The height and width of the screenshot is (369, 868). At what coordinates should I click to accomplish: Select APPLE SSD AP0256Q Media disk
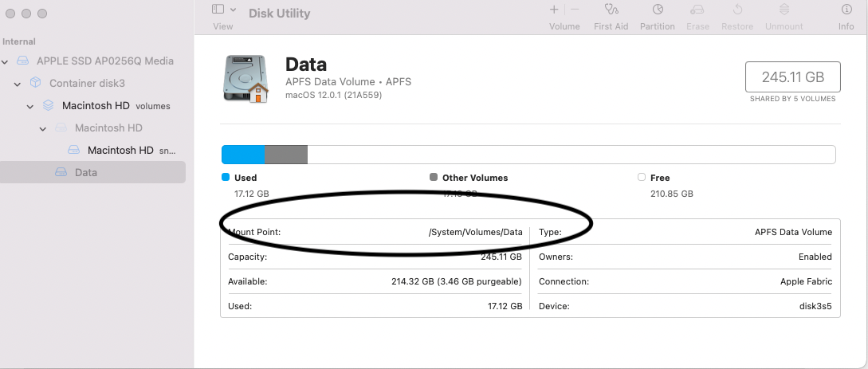pos(105,61)
